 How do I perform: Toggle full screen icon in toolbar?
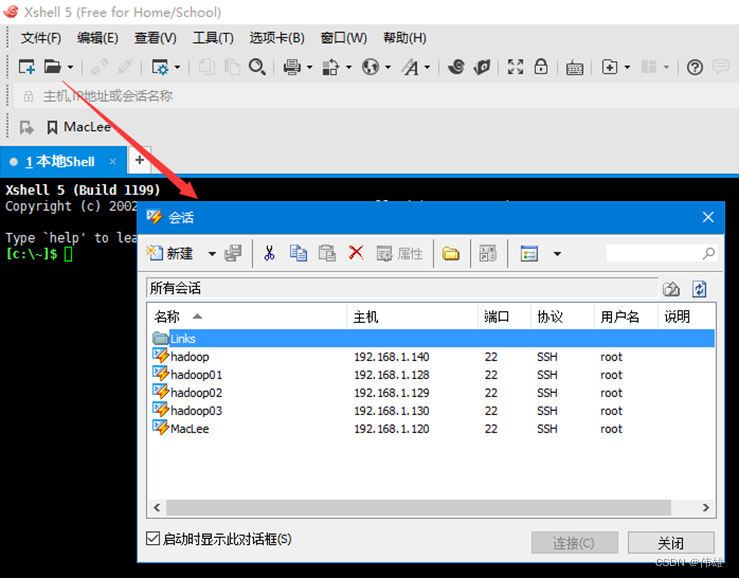point(515,66)
